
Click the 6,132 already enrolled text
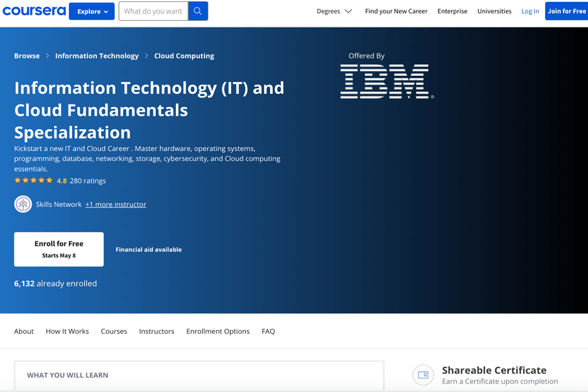click(x=56, y=284)
